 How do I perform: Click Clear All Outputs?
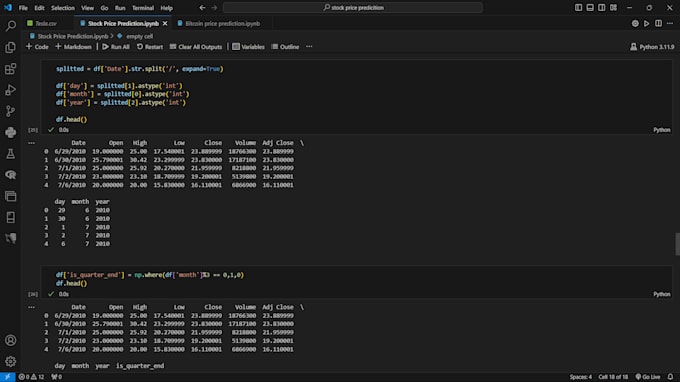pos(196,46)
